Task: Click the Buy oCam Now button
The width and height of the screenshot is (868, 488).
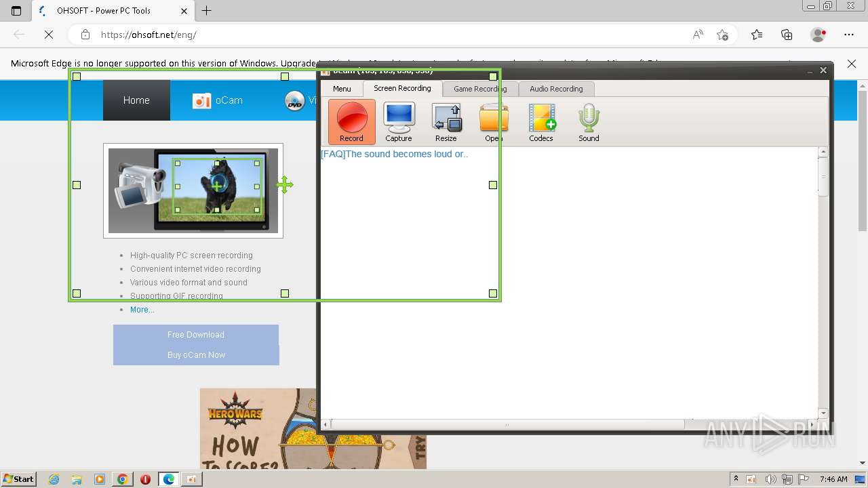Action: pos(196,355)
